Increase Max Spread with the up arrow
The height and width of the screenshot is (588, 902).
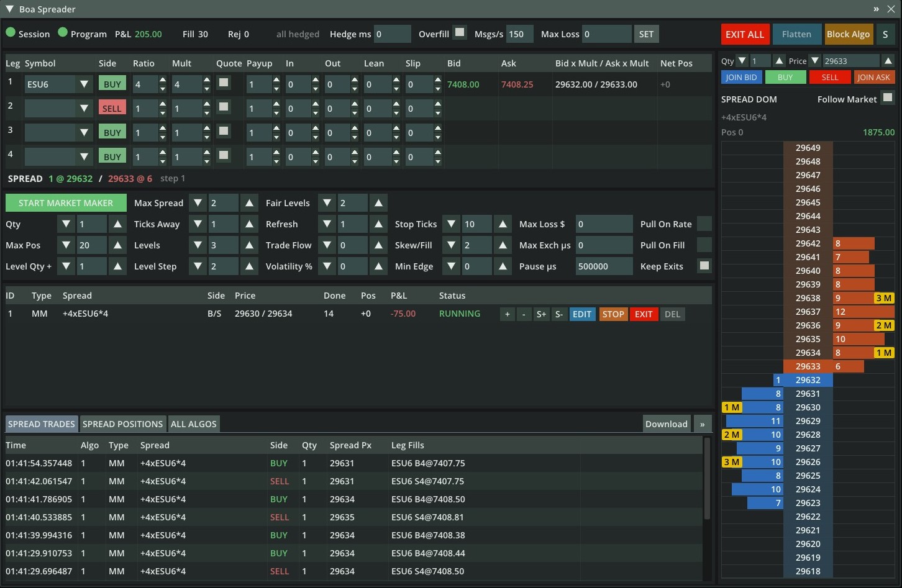coord(249,203)
